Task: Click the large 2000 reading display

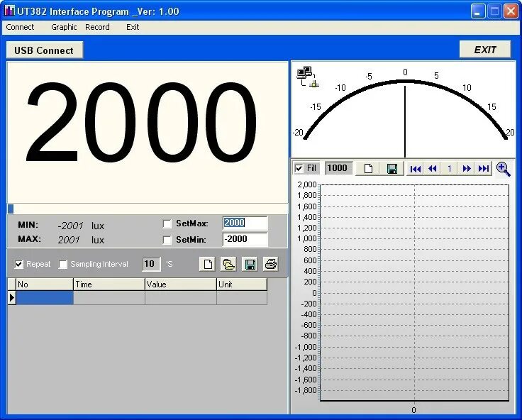Action: point(141,123)
